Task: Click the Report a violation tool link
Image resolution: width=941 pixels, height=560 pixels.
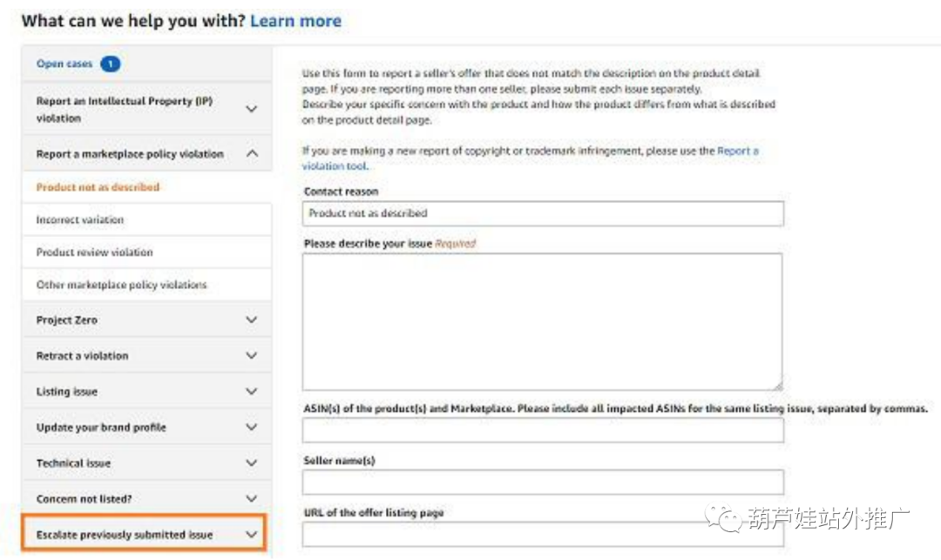Action: coord(737,152)
